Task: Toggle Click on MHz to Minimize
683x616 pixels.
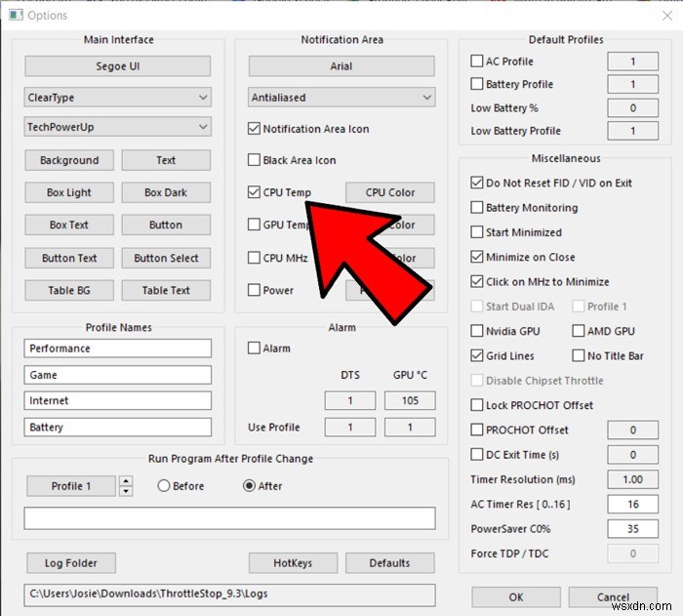Action: tap(476, 281)
